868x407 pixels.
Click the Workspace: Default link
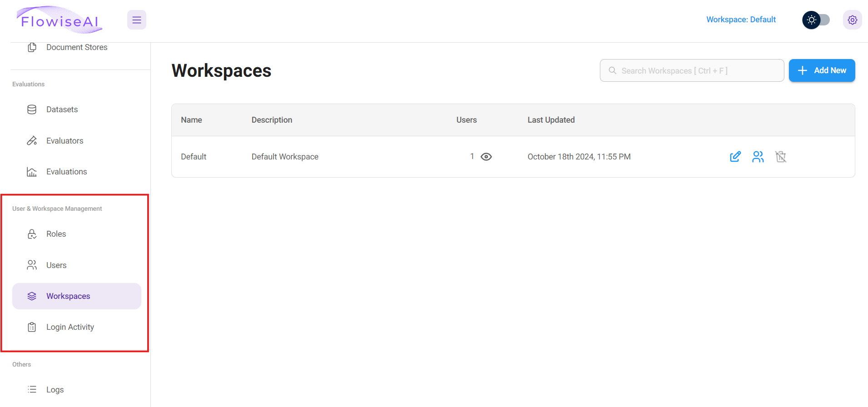coord(741,20)
